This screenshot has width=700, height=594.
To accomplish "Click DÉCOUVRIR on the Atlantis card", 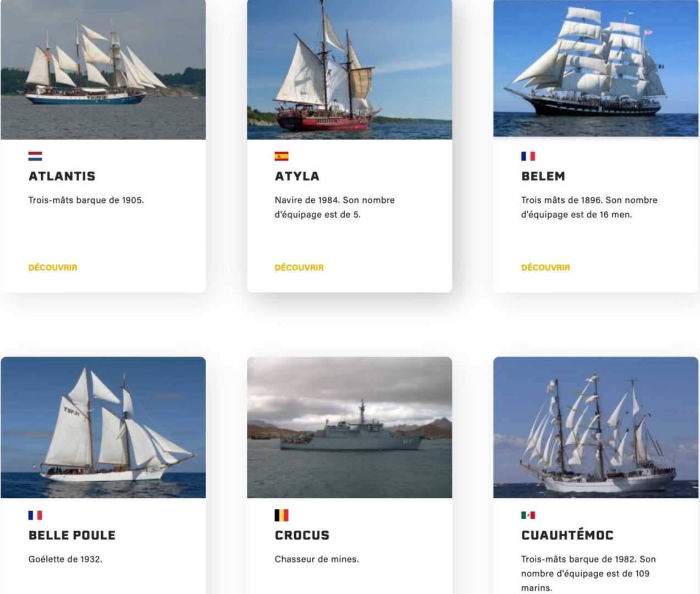I will click(53, 267).
